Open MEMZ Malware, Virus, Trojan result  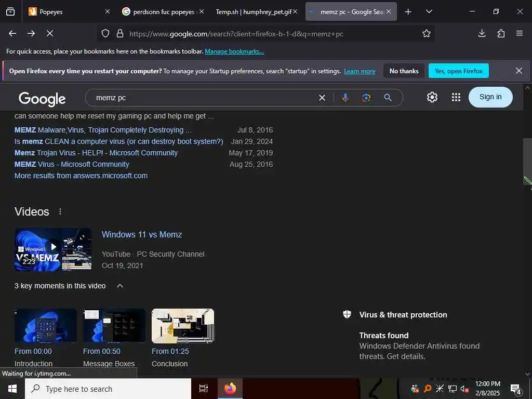[103, 130]
